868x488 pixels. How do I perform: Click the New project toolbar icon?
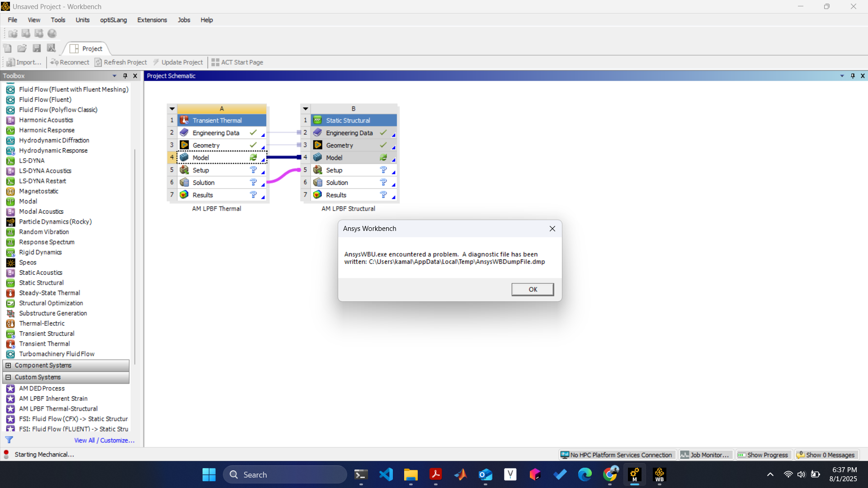point(8,48)
